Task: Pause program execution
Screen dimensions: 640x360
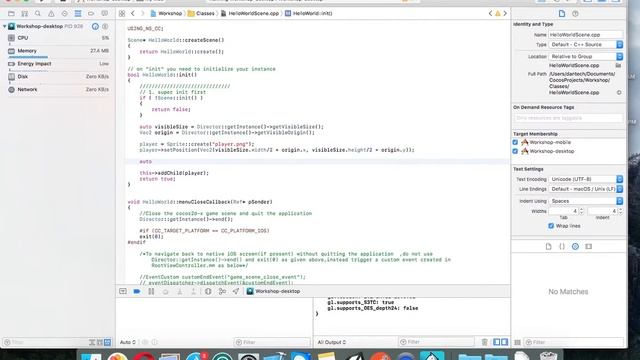Action: [151, 291]
